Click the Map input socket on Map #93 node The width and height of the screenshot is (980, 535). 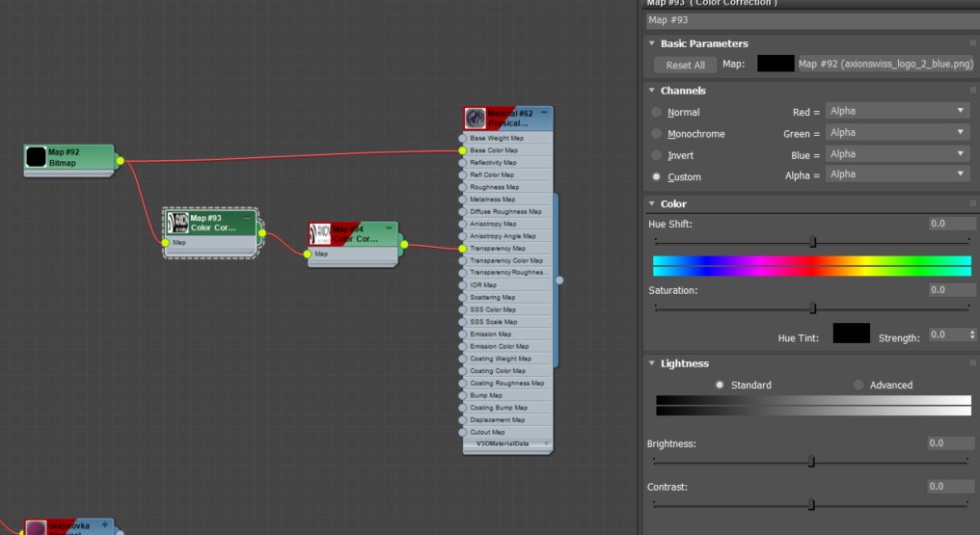(165, 242)
